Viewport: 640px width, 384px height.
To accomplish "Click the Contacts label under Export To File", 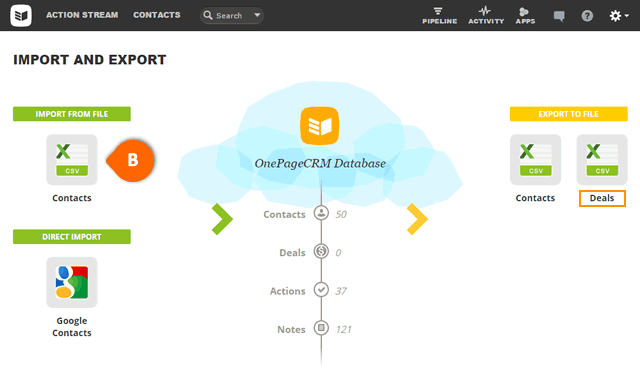I will click(535, 198).
